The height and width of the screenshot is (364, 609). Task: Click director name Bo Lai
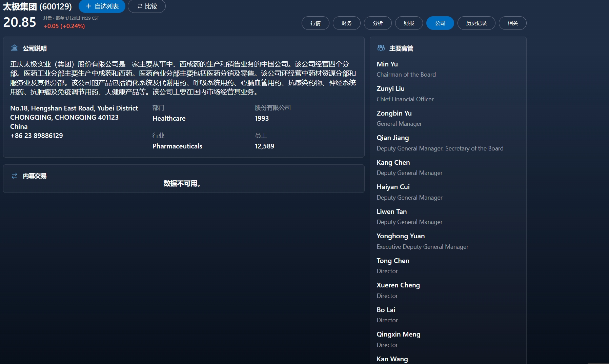386,310
